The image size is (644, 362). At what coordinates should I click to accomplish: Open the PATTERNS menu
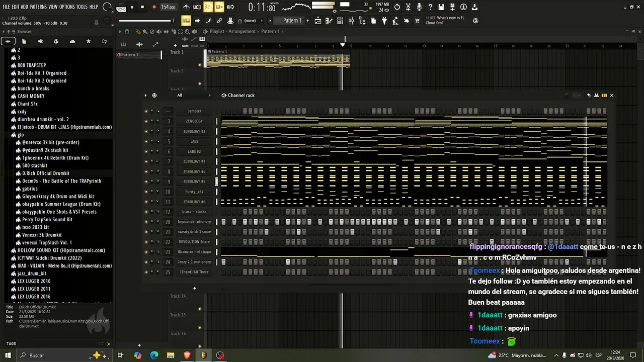(38, 7)
